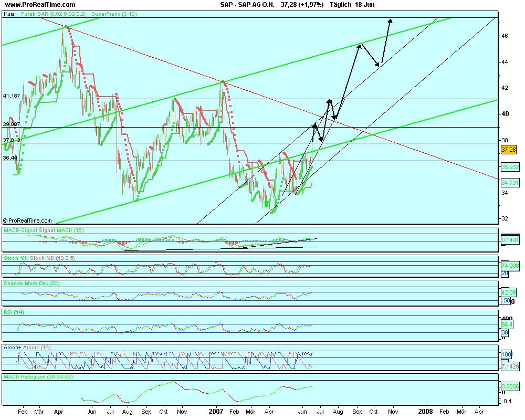Click the 7,1429 Aroon- value badge
Image resolution: width=525 pixels, height=420 pixels.
tap(510, 367)
